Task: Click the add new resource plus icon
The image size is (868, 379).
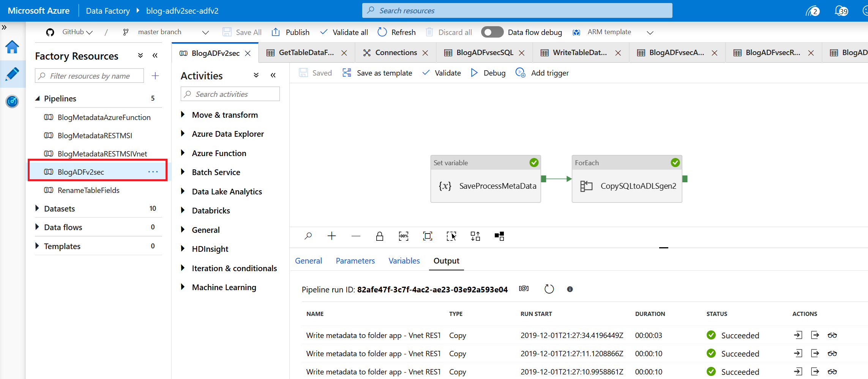Action: 155,76
